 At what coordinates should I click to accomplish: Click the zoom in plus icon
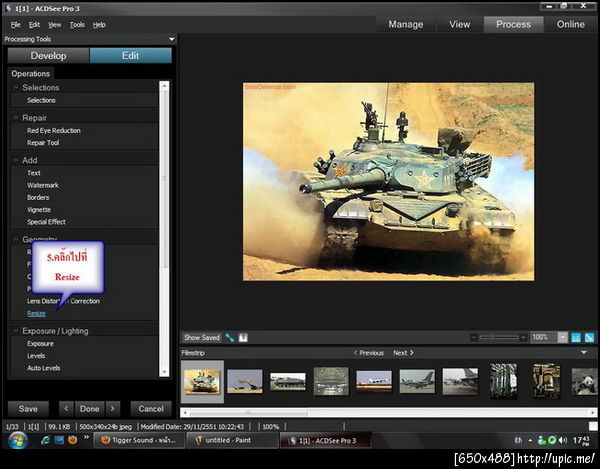pos(523,337)
